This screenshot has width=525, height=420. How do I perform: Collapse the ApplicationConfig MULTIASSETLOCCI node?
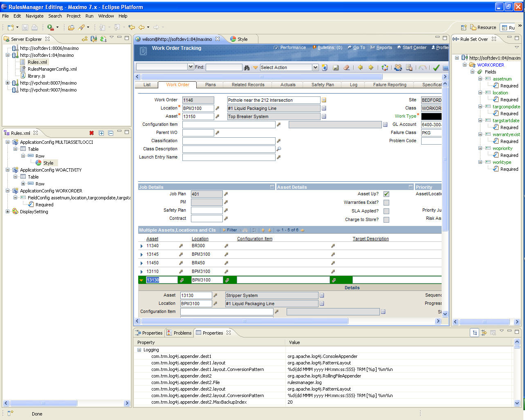[8, 142]
